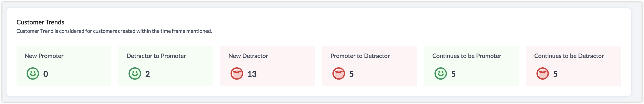Click the Continues to be Promoter smiley icon
Viewport: 644px width, 104px height.
440,74
